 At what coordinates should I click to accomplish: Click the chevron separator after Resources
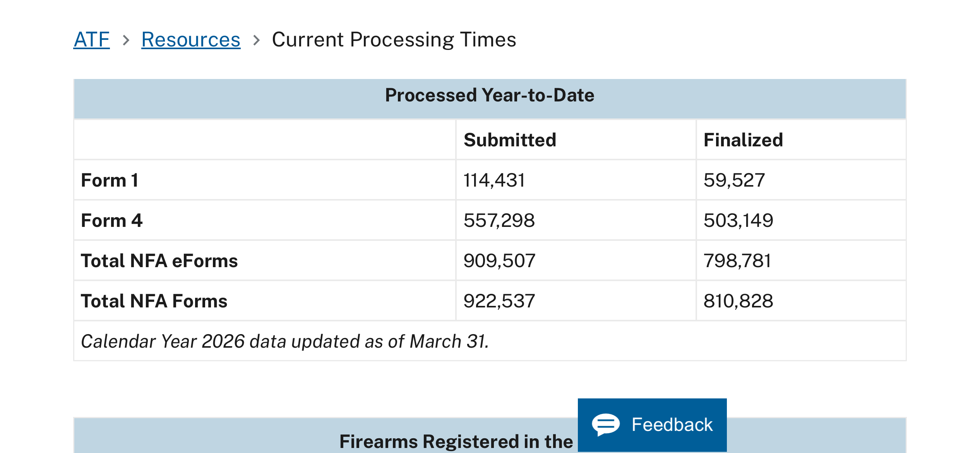pyautogui.click(x=256, y=40)
